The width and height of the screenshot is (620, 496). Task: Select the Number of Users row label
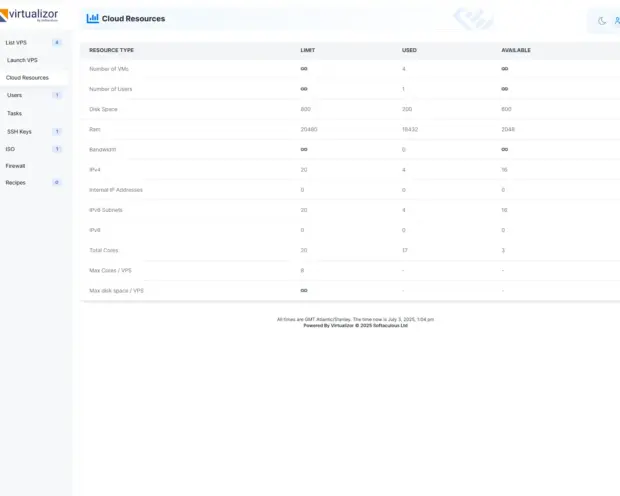111,89
